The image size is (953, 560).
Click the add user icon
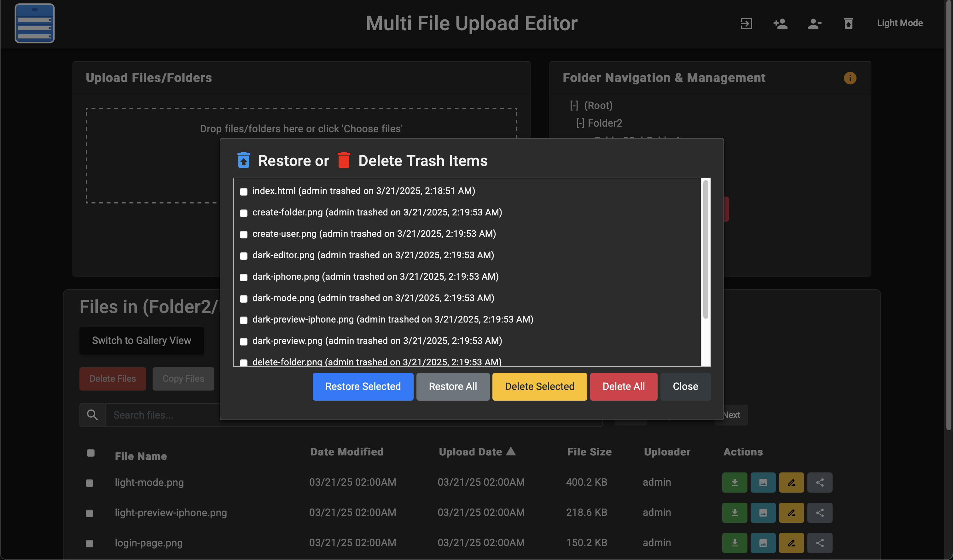point(780,23)
